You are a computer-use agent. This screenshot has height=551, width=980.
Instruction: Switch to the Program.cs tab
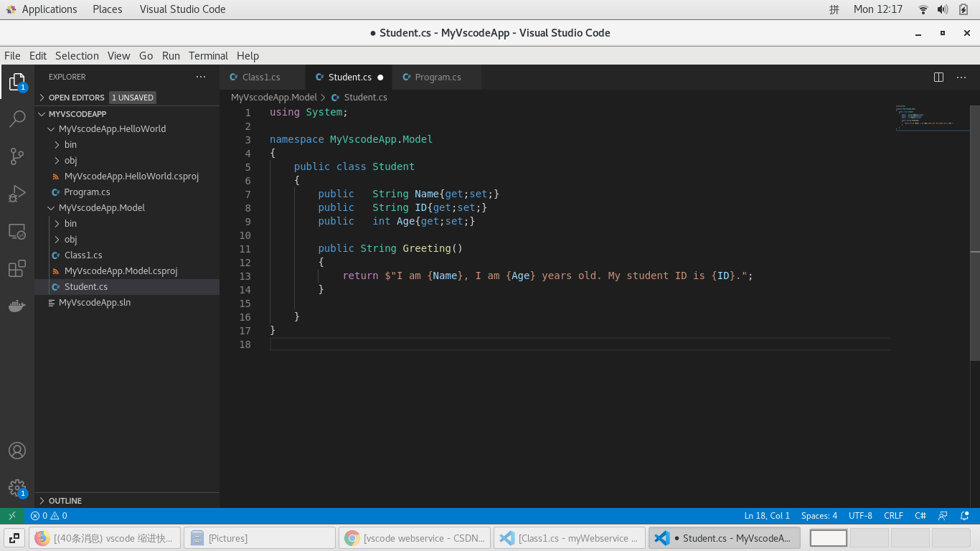click(436, 77)
